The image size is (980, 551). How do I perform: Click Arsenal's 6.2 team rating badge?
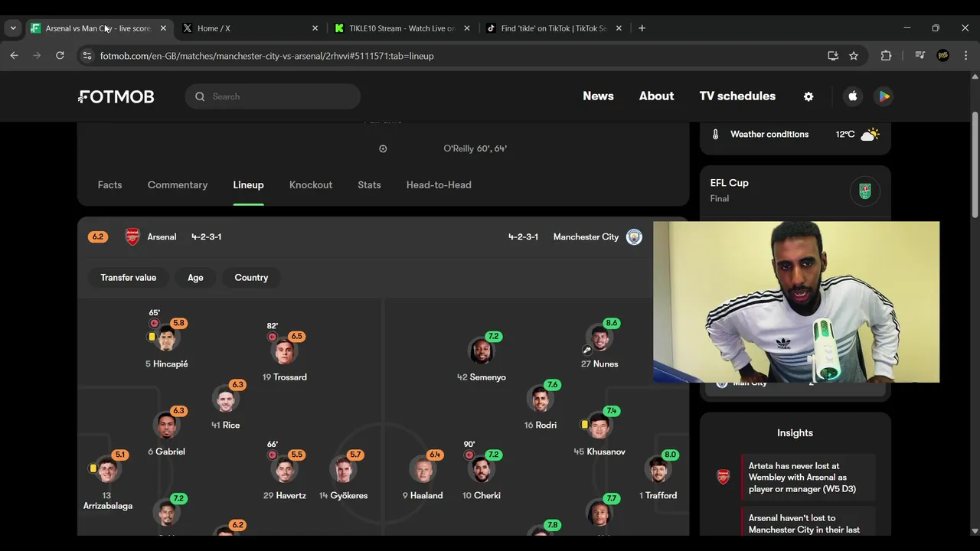[x=98, y=237]
